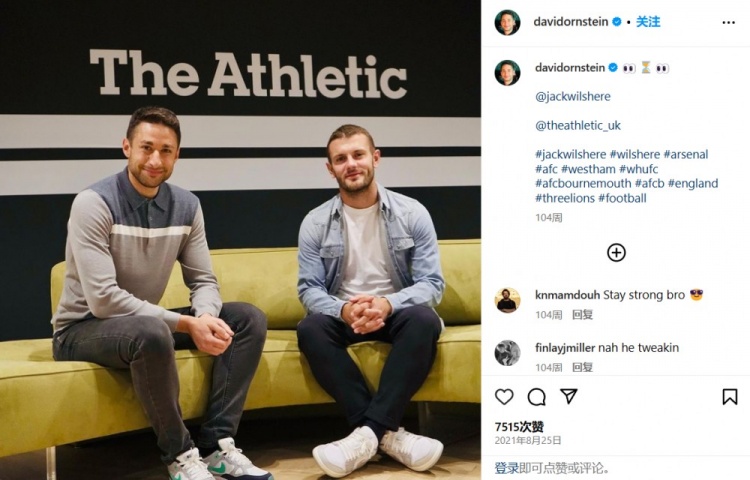Open three-dot more options menu
750x480 pixels.
click(x=728, y=22)
